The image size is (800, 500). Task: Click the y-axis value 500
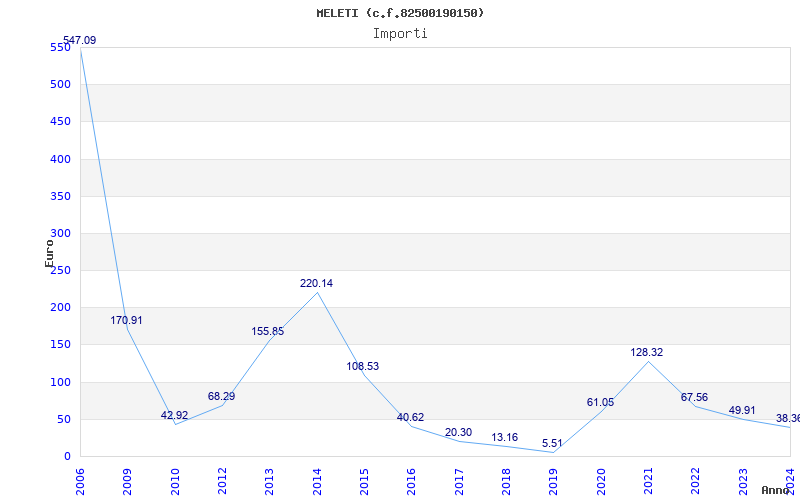tap(60, 85)
